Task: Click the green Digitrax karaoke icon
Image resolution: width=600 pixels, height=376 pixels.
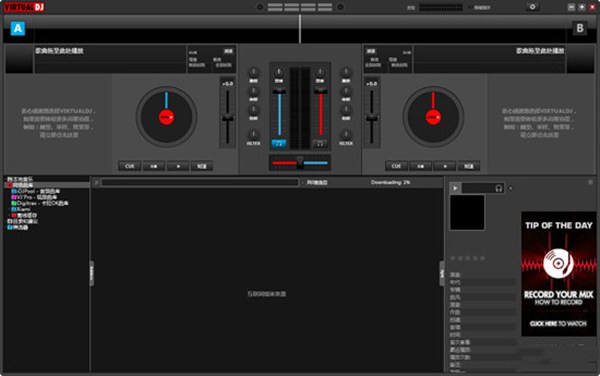Action: click(14, 203)
